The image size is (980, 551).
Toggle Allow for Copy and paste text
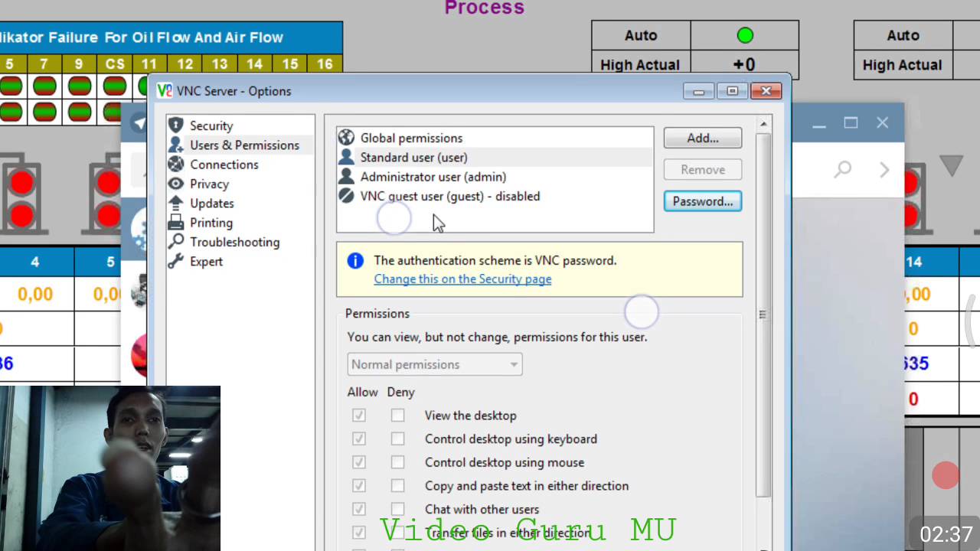(x=358, y=486)
